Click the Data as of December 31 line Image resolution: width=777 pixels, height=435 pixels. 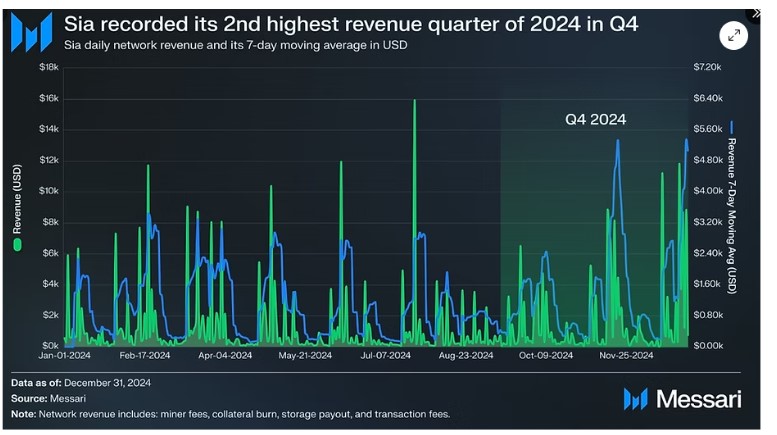point(81,383)
